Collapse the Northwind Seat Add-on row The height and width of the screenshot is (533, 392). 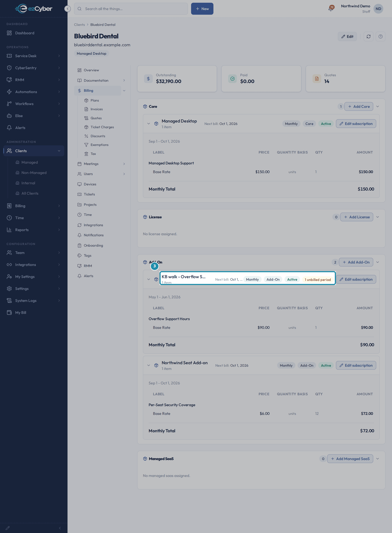coord(148,365)
